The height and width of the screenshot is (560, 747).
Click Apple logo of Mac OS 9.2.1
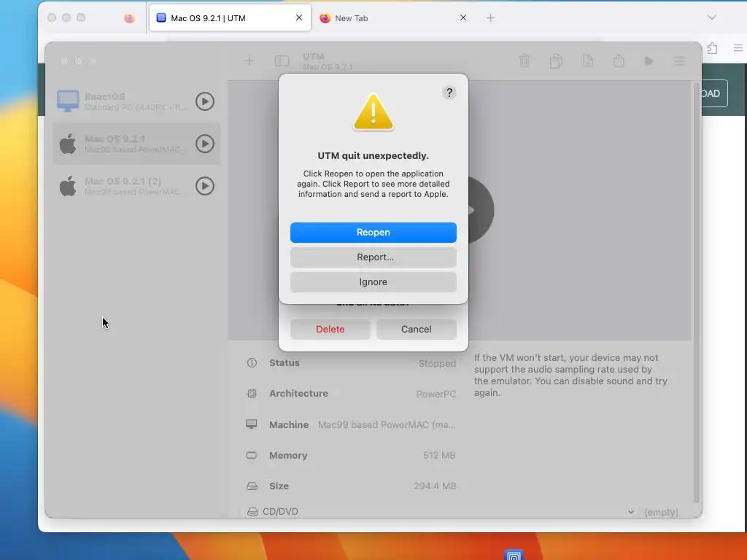coord(68,144)
